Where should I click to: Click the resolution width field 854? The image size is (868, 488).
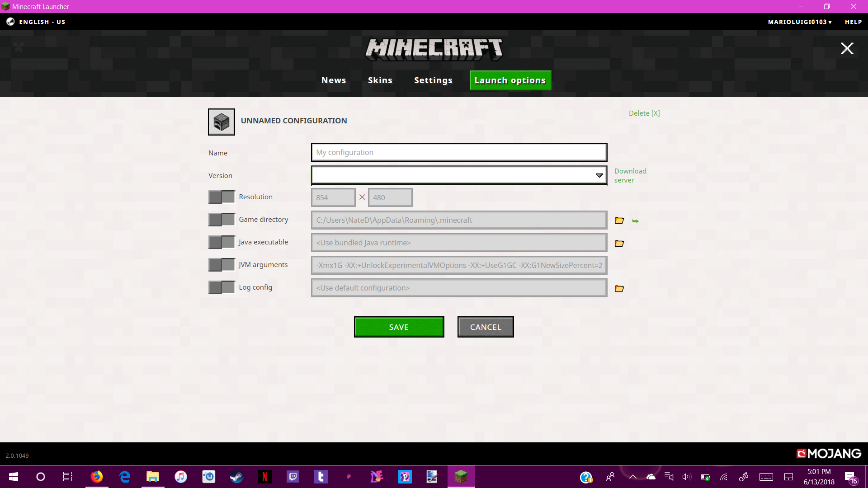(x=334, y=197)
